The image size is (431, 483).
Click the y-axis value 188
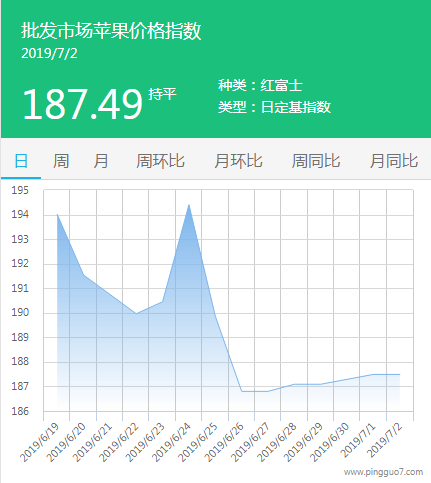click(x=20, y=362)
